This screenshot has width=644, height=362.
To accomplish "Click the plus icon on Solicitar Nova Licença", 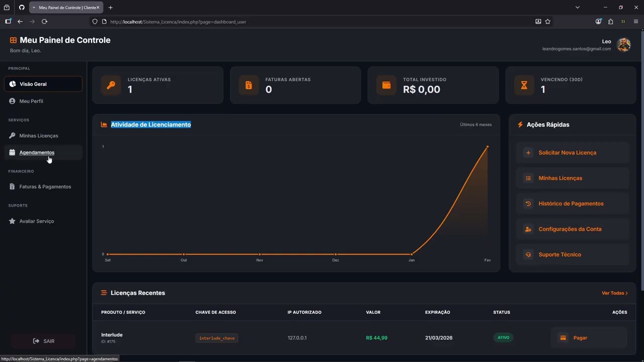I will point(528,152).
